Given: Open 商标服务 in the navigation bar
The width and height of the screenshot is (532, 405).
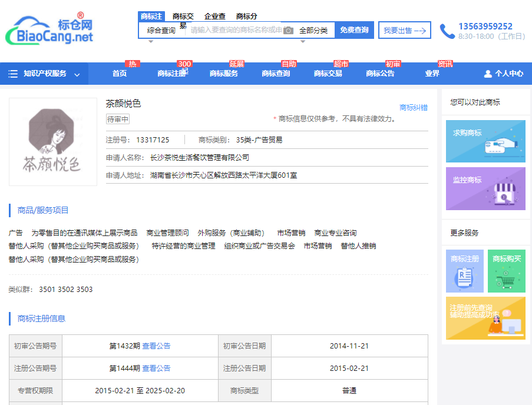Looking at the screenshot, I should click(x=224, y=74).
